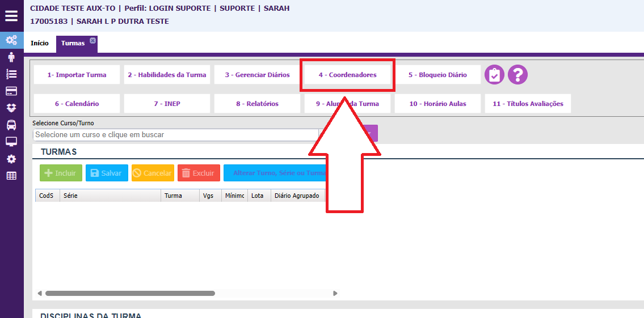The height and width of the screenshot is (318, 644).
Task: Open 10 - Horário Aulas
Action: 437,104
